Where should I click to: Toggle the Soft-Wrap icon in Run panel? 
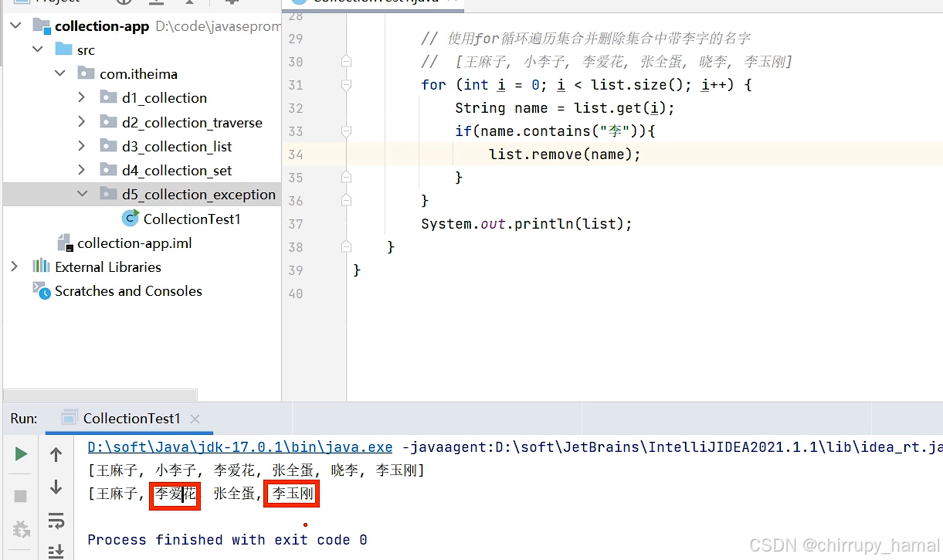(56, 521)
